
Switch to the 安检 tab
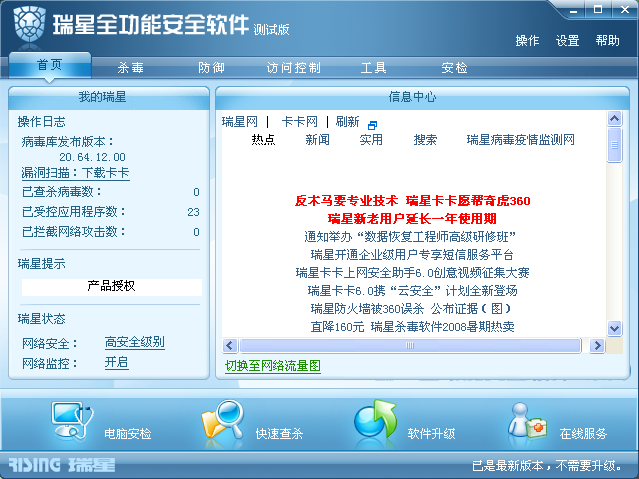454,67
